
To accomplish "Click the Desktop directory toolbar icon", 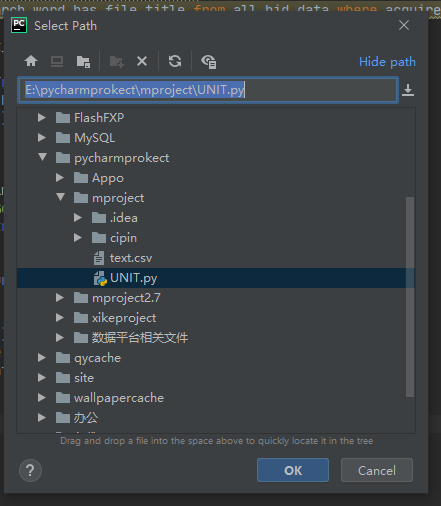I will coord(57,61).
